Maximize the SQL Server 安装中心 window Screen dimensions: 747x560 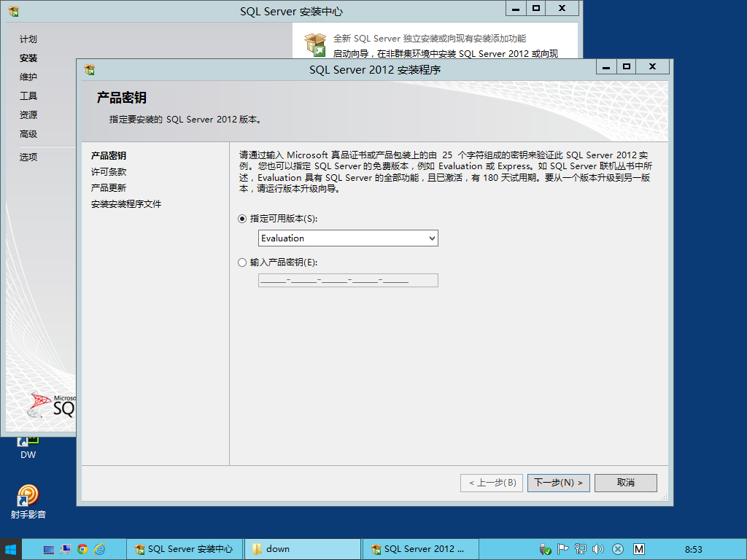coord(536,9)
